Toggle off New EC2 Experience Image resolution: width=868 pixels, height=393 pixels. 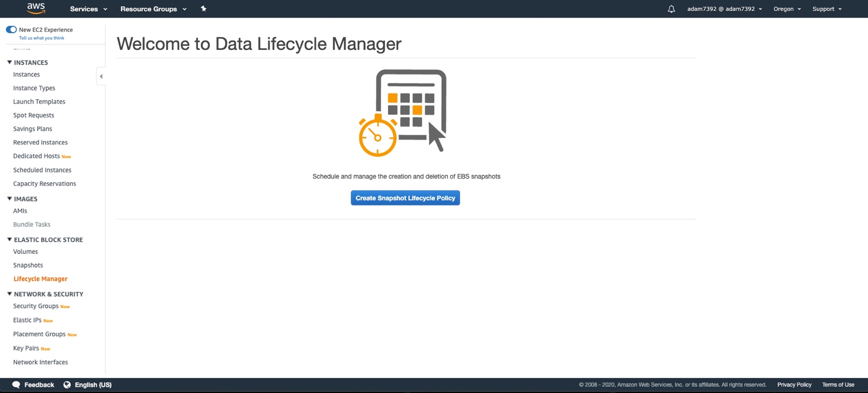[x=11, y=29]
